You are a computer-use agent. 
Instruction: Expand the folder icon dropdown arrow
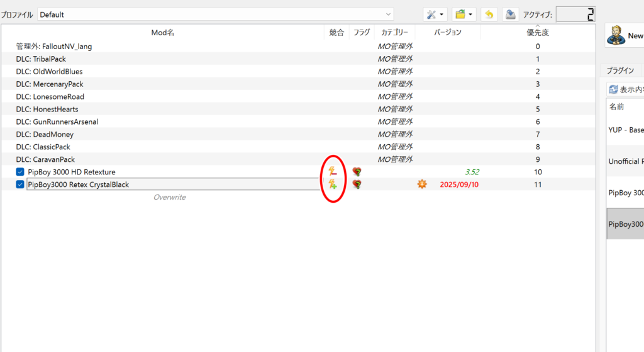coord(470,14)
